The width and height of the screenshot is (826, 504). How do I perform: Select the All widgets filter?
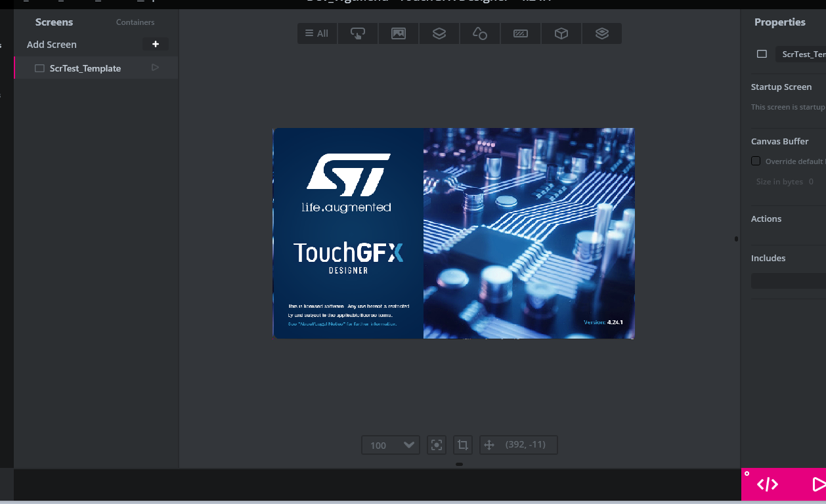[316, 33]
